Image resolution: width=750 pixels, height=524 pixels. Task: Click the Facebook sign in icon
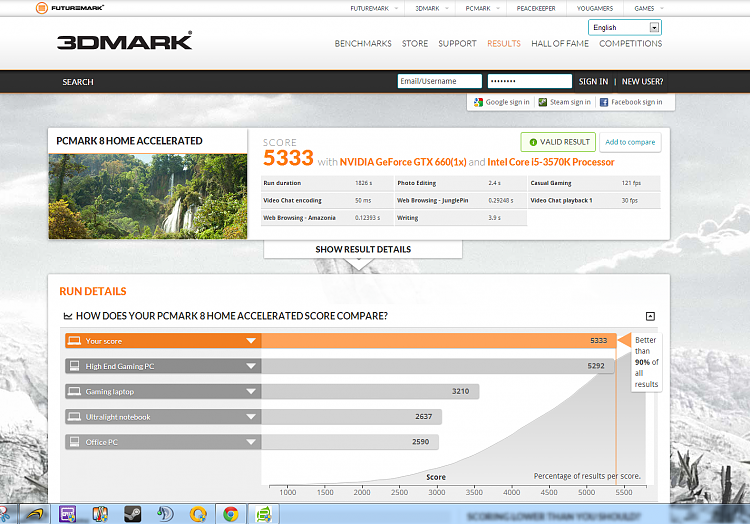click(x=604, y=102)
